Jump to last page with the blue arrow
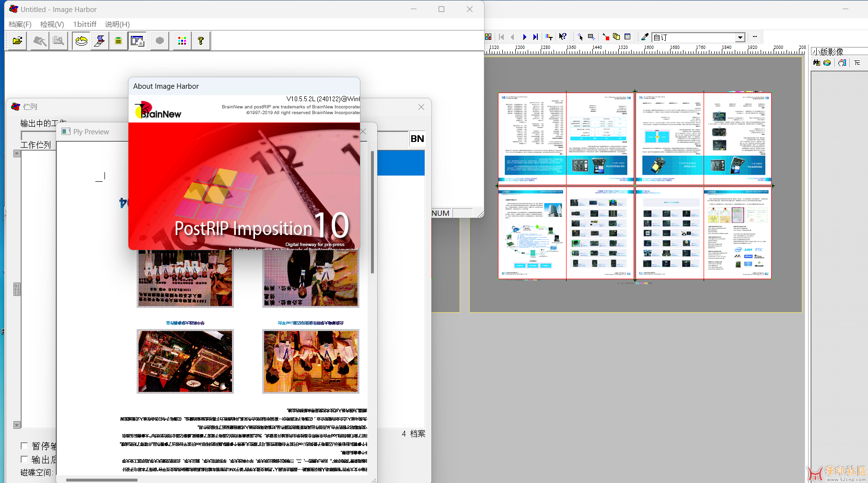 pyautogui.click(x=535, y=37)
